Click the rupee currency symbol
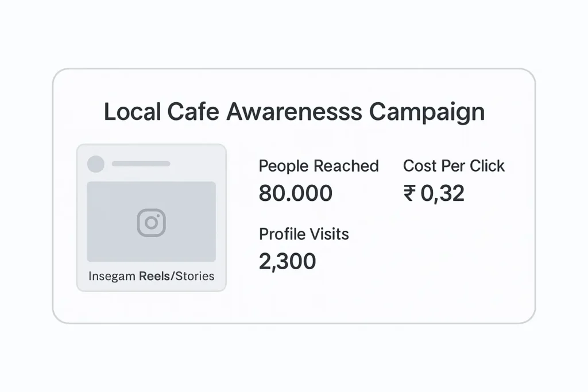Image resolution: width=588 pixels, height=392 pixels. point(409,193)
